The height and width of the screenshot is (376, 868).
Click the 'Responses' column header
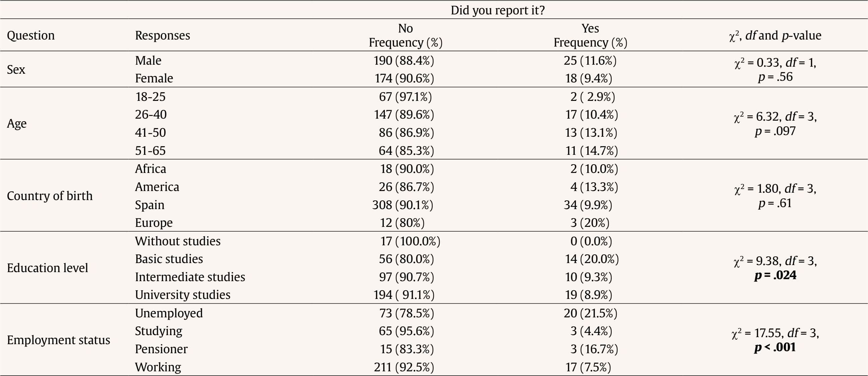tap(162, 36)
